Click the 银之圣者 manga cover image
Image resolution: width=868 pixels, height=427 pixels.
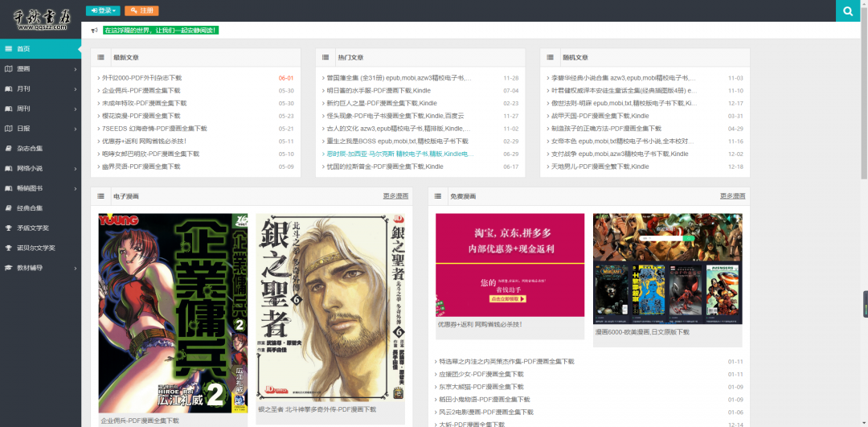click(330, 307)
